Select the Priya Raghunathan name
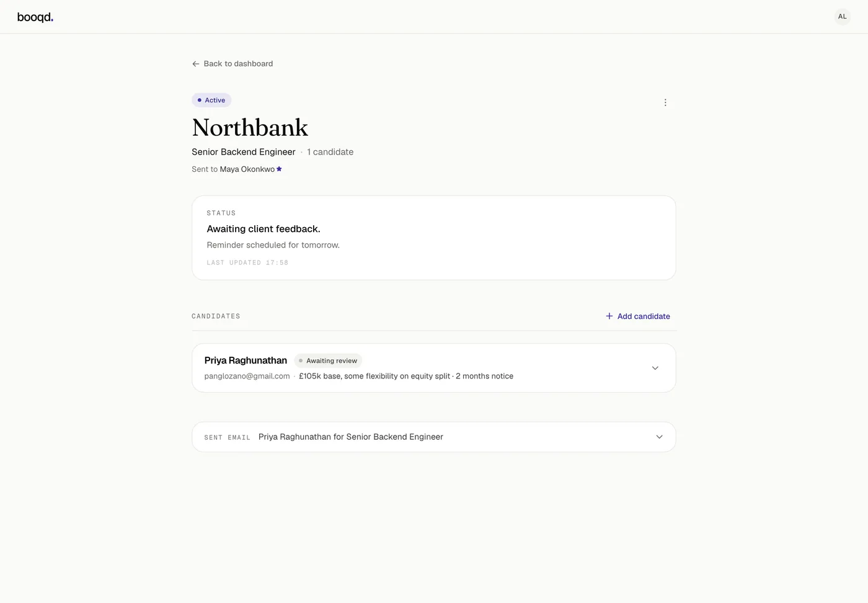Image resolution: width=868 pixels, height=603 pixels. 246,360
